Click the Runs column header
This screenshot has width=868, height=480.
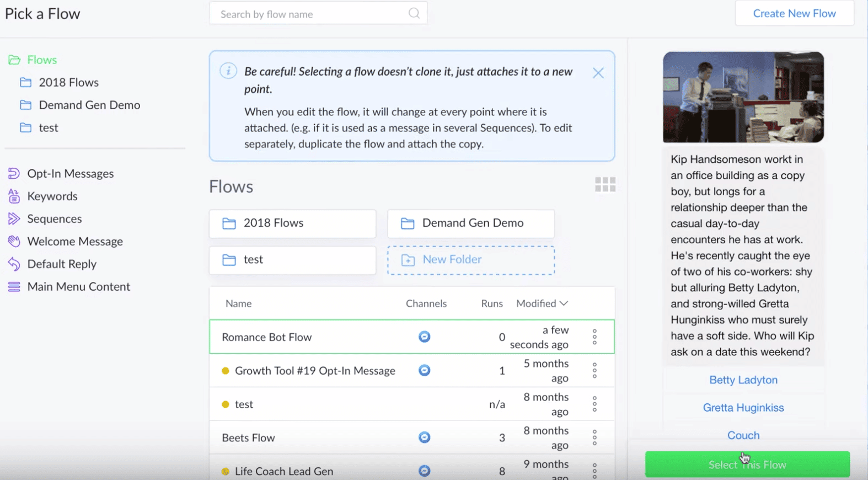tap(492, 303)
